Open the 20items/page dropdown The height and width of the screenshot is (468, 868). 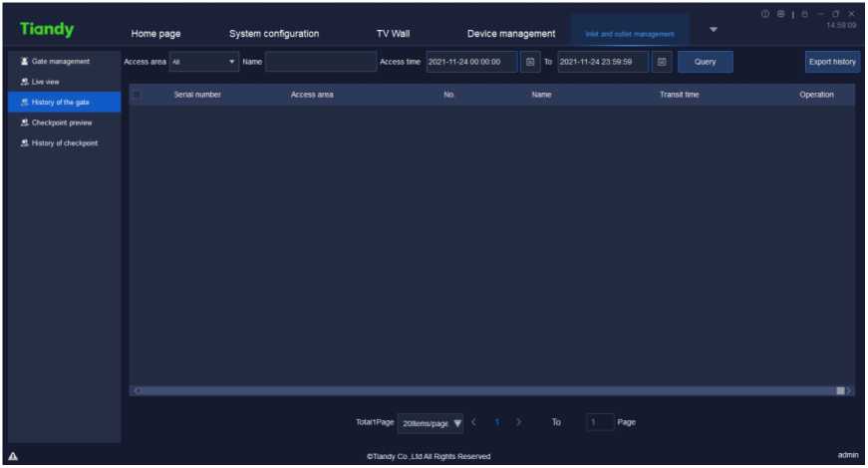[431, 423]
